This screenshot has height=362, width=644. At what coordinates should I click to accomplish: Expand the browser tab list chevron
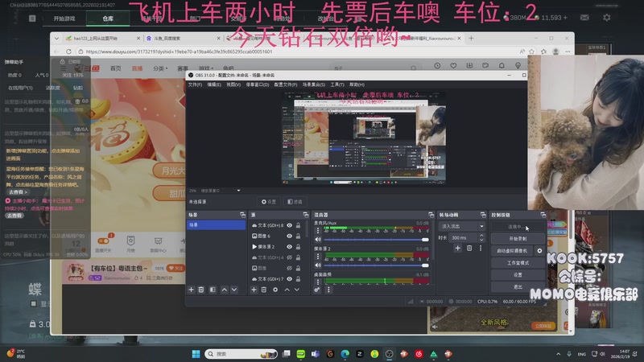[x=56, y=38]
